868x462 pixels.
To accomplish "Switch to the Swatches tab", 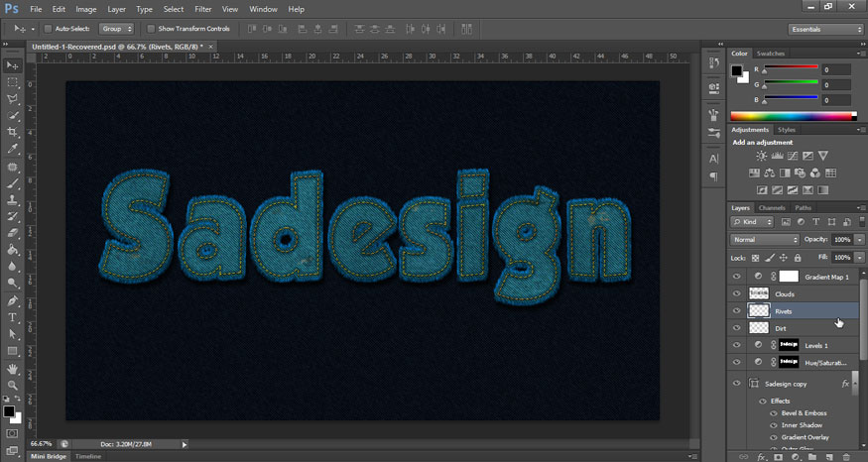I will [x=771, y=54].
